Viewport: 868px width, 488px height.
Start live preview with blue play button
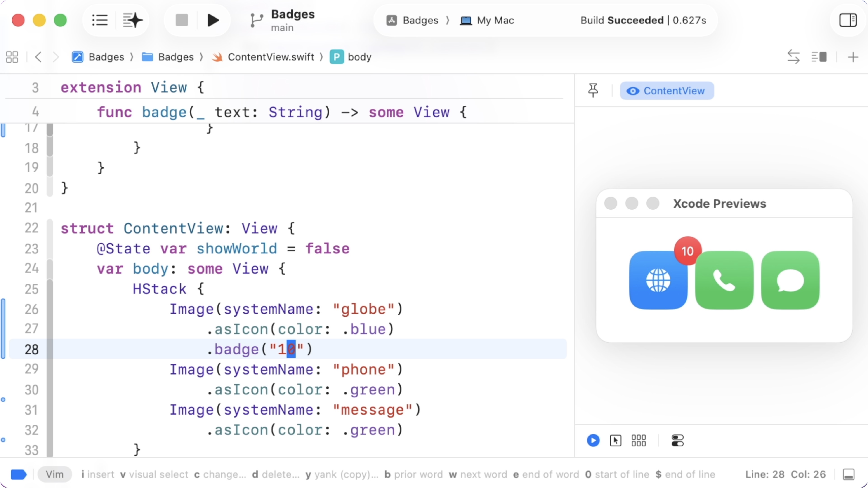(x=593, y=440)
